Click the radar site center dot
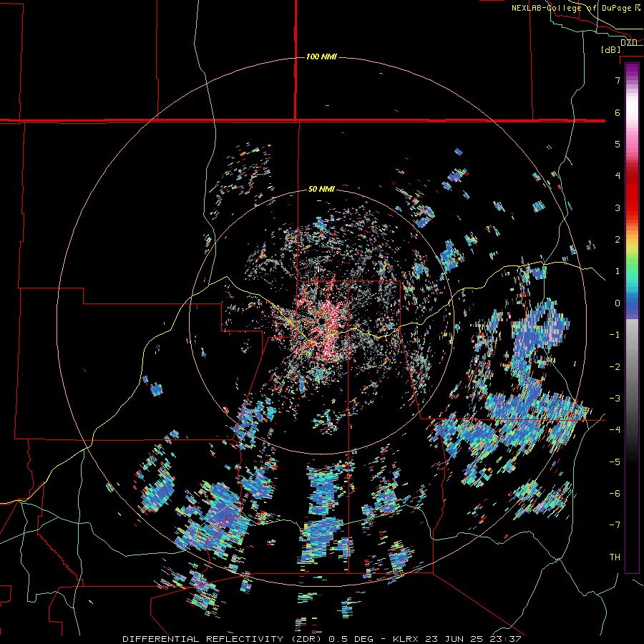This screenshot has height=644, width=644. pyautogui.click(x=321, y=321)
